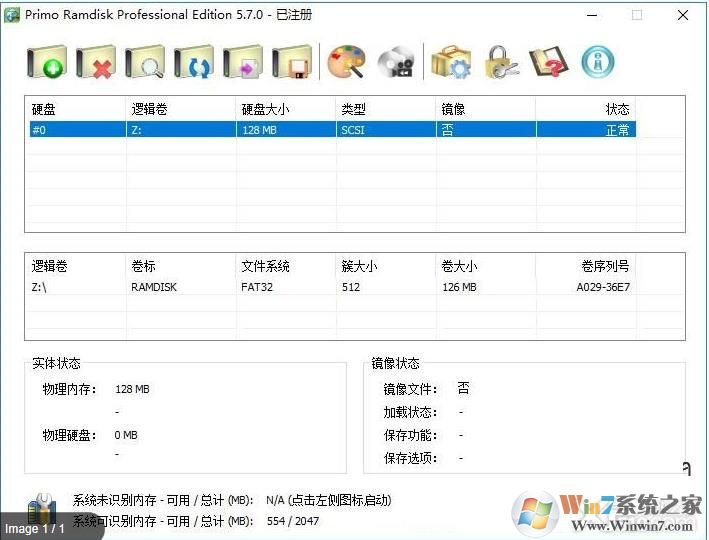Click the 簇大小 column header
This screenshot has height=540, width=709.
click(359, 266)
